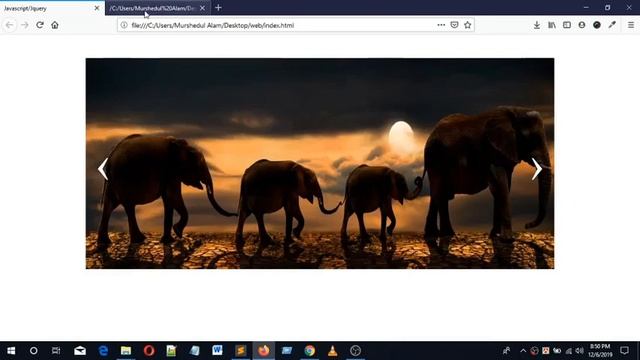Show site information icon in address bar

click(x=124, y=25)
